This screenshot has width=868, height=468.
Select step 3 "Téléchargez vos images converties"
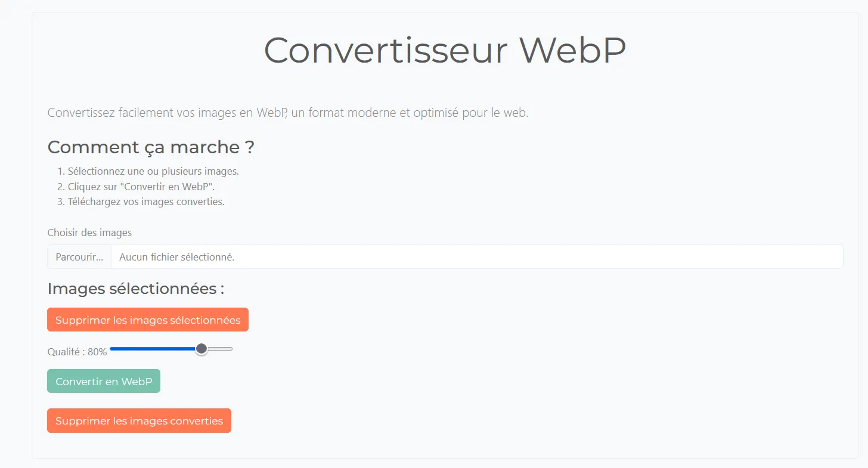[x=146, y=202]
